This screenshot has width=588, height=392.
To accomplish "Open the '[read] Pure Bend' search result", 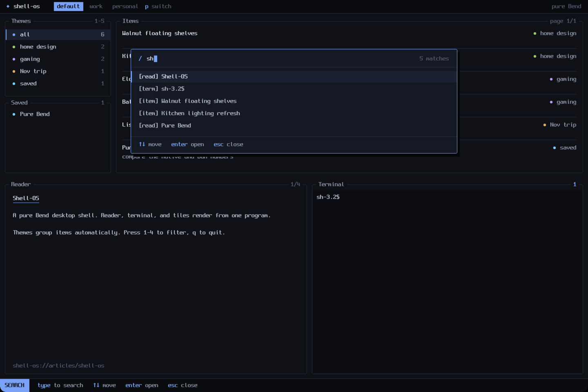I will pos(294,125).
